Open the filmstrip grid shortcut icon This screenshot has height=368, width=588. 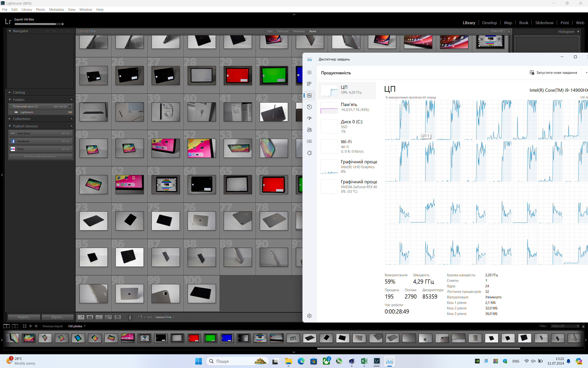(25, 326)
